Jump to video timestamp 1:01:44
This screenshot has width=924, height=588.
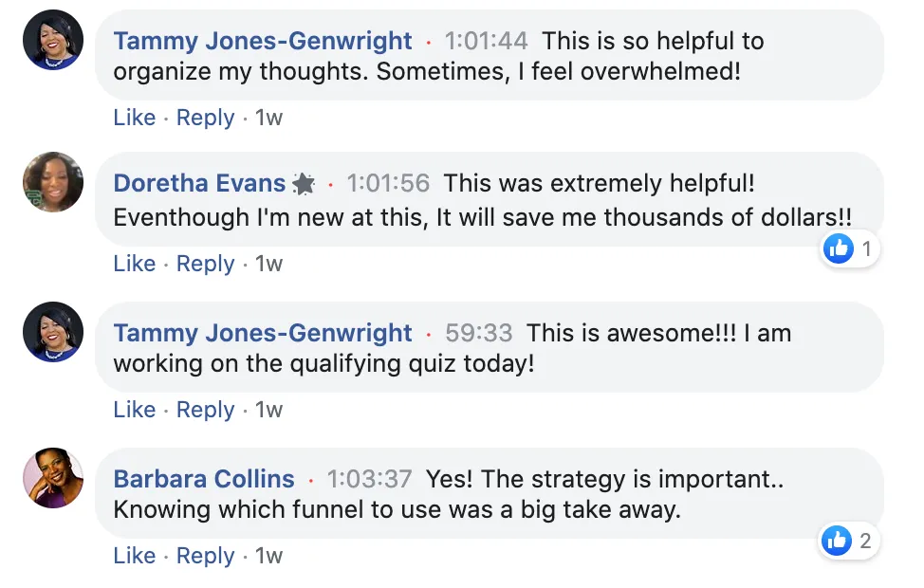[486, 41]
